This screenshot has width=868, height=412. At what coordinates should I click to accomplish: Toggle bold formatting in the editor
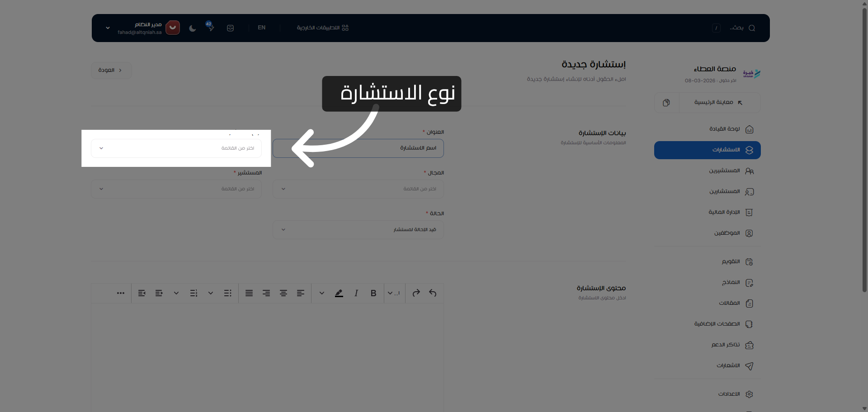tap(373, 293)
